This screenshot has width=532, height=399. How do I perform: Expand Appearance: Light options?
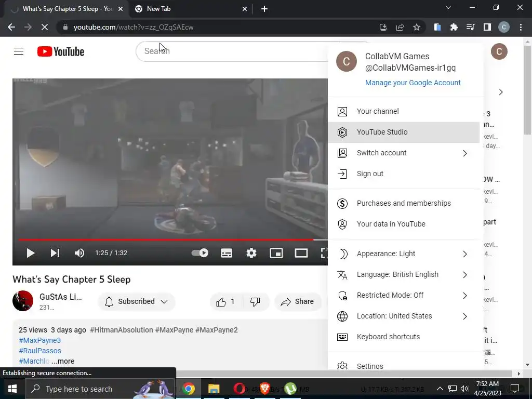point(404,254)
